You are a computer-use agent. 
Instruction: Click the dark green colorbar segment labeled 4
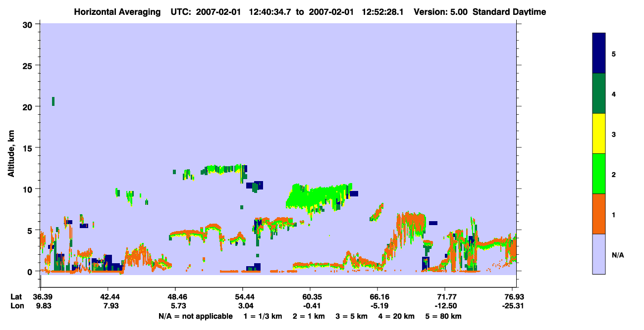pyautogui.click(x=599, y=94)
